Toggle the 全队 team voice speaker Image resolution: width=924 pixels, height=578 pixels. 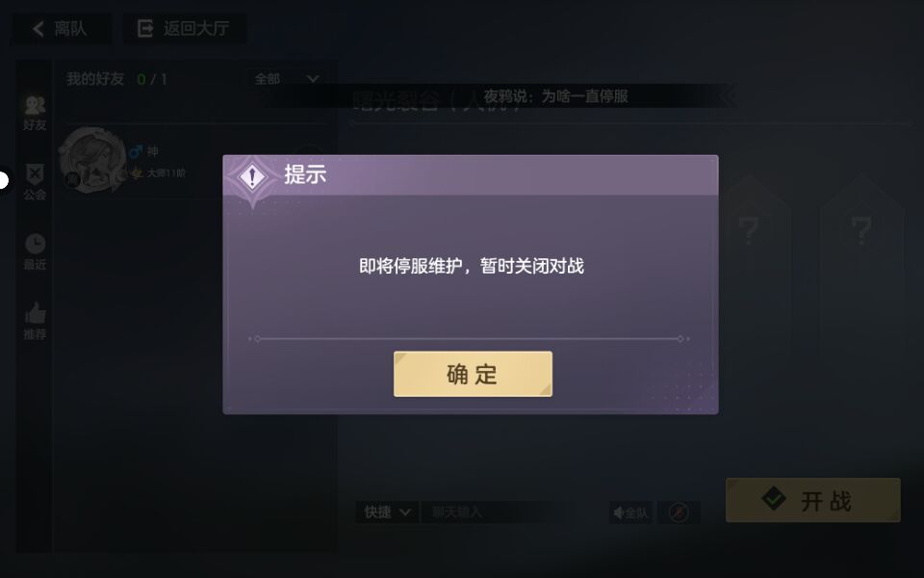click(630, 512)
